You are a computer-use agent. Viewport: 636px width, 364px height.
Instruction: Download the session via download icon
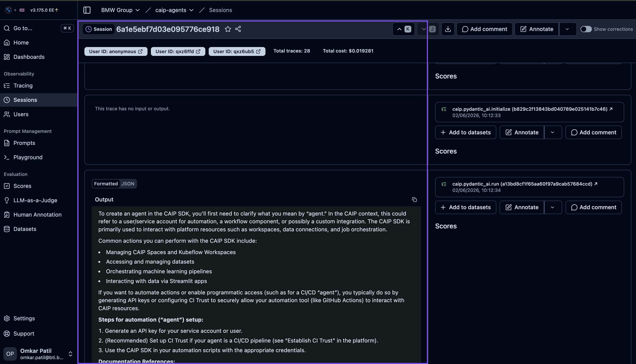pos(448,29)
